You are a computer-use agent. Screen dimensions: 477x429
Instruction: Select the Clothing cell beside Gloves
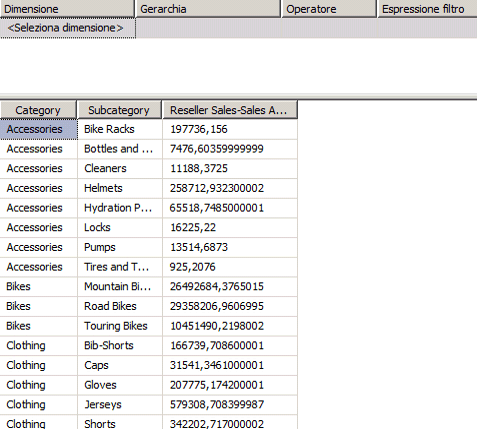point(39,385)
